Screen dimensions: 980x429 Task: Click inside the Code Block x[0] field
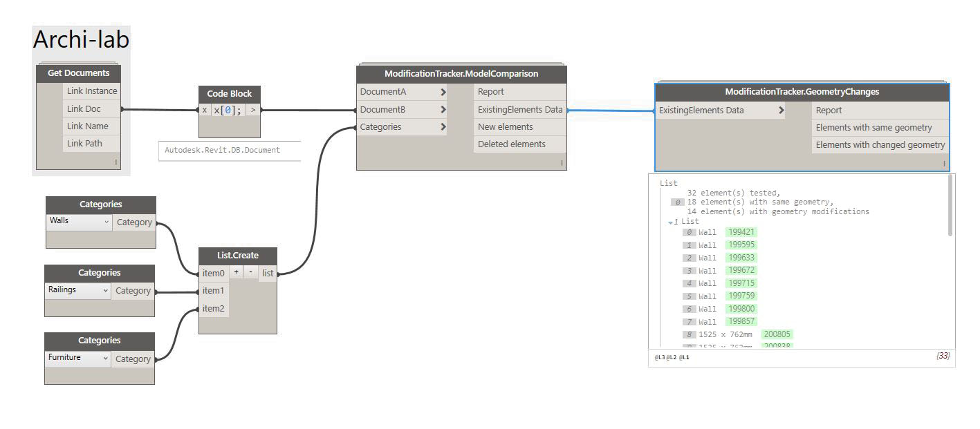tap(228, 110)
